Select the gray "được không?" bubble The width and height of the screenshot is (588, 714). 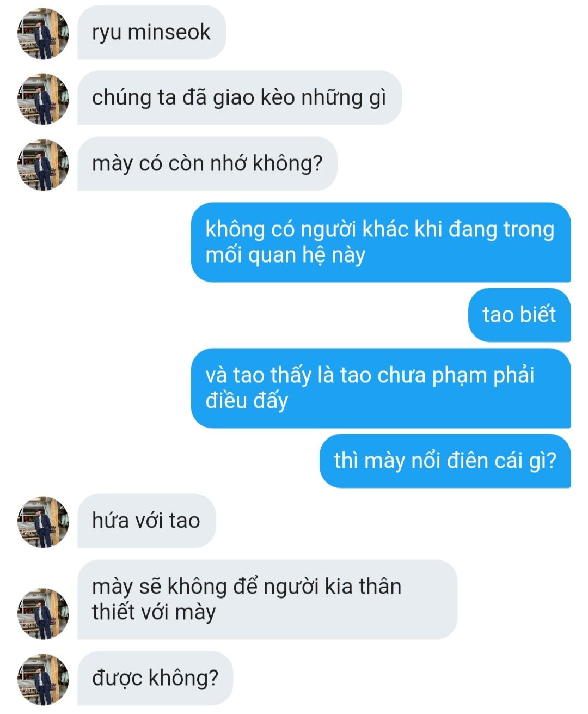point(155,678)
